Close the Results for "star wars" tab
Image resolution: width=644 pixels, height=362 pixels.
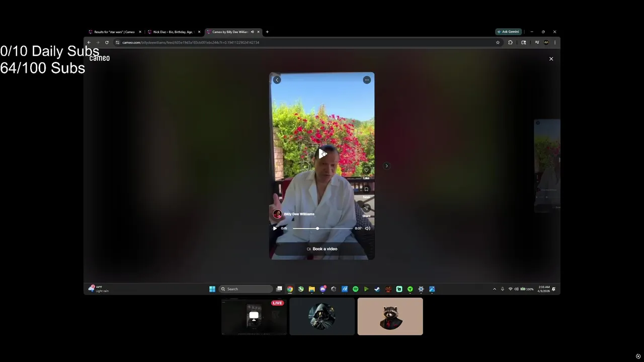pyautogui.click(x=140, y=32)
